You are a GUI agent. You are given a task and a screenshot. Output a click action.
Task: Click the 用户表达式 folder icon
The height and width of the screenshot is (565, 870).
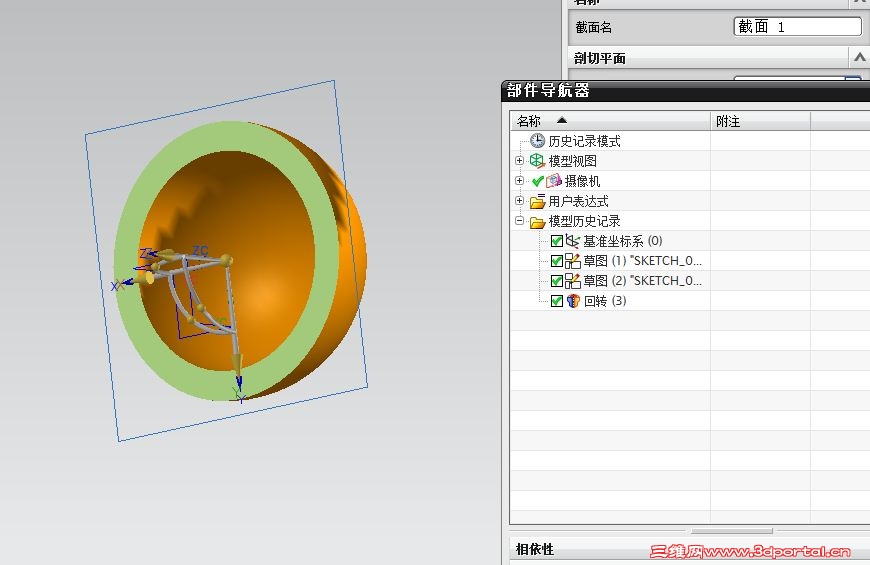537,201
